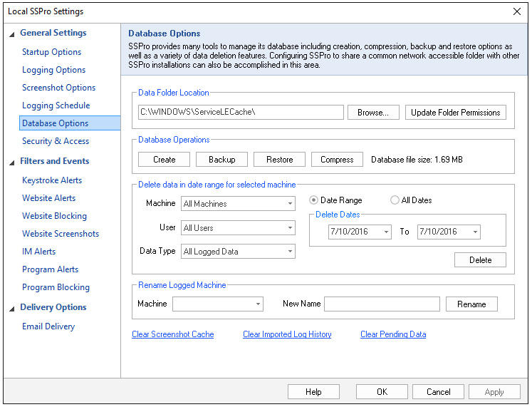
Task: Open IM Alerts page
Action: (x=38, y=252)
